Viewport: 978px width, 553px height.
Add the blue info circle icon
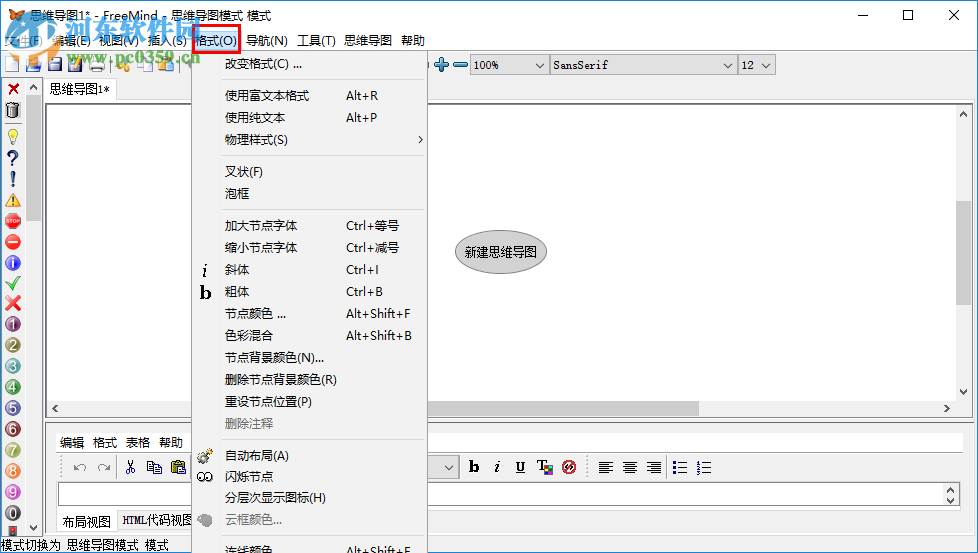pyautogui.click(x=13, y=262)
